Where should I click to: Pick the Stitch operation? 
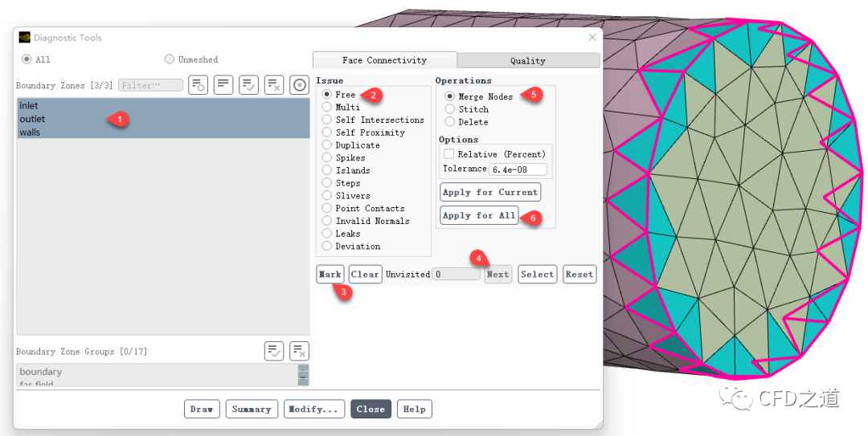[x=450, y=109]
